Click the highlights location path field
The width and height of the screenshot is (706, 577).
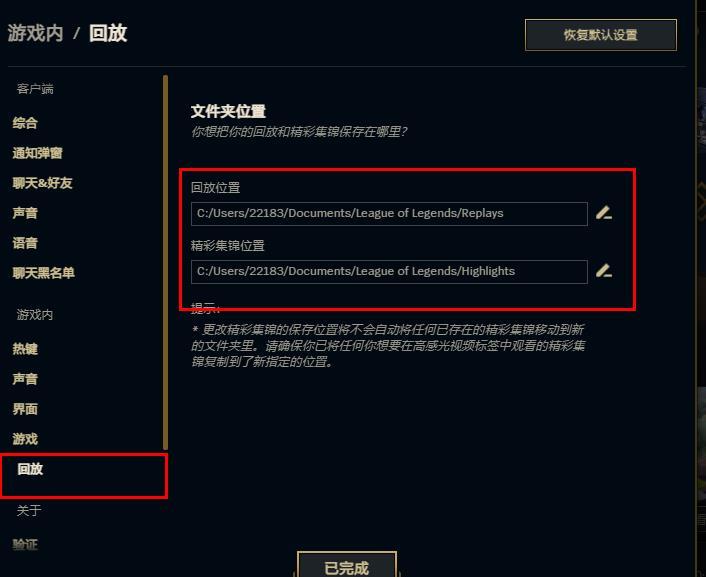[x=389, y=272]
